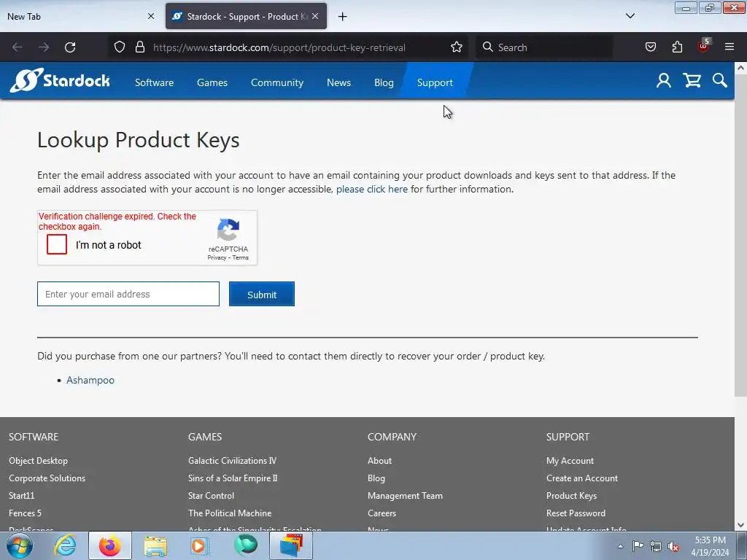
Task: Open Reset Password footer link
Action: [x=576, y=513]
